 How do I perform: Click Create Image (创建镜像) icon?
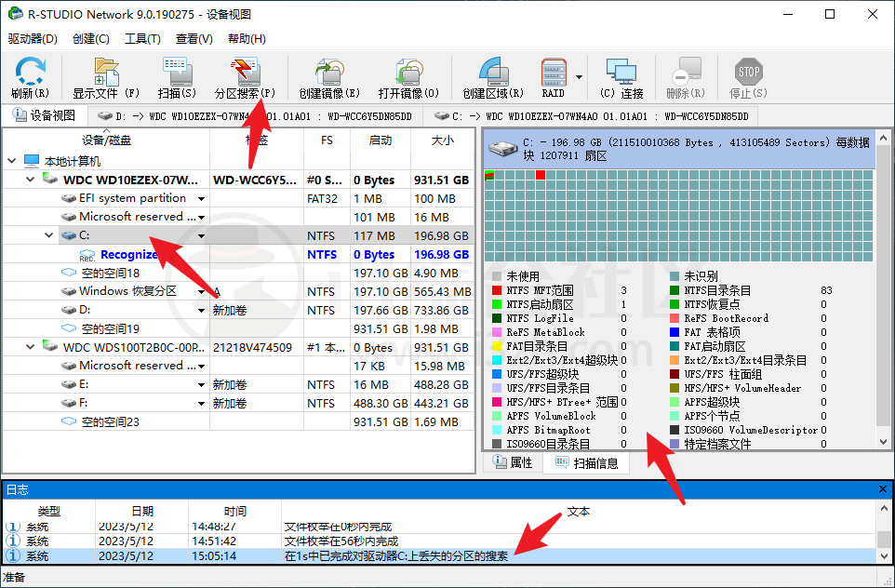click(329, 78)
